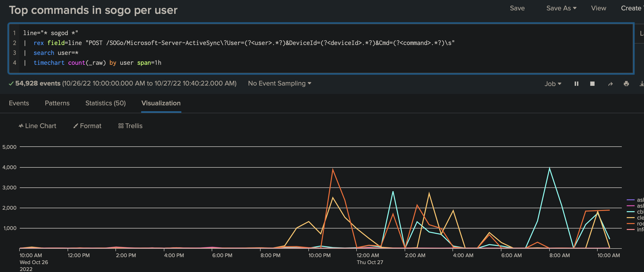Click the share job arrow icon
644x272 pixels.
[610, 84]
